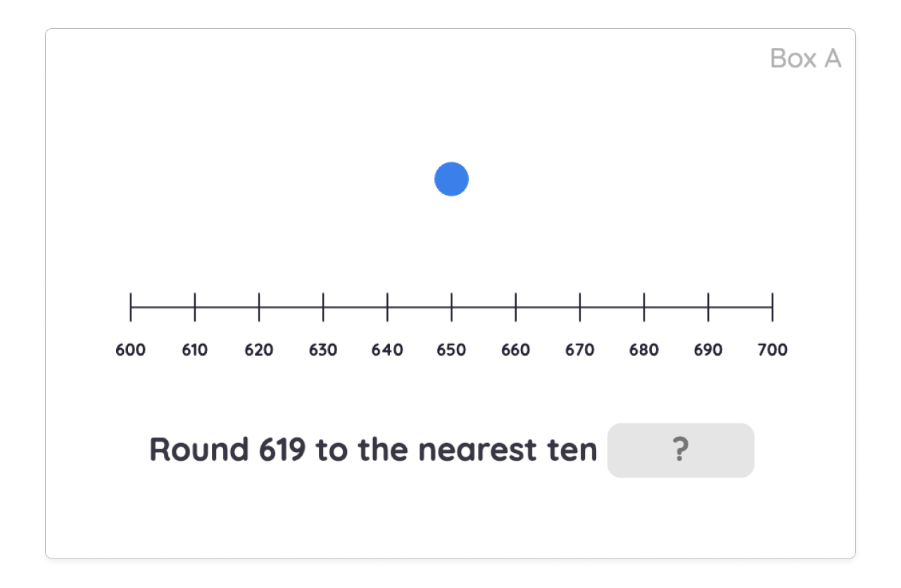Click the Box A label
Viewport: 901px width, 588px height.
coord(805,58)
